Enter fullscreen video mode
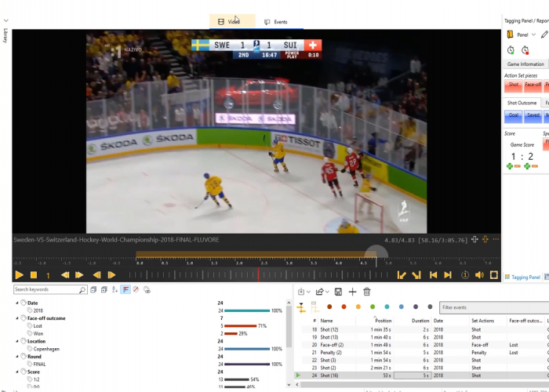549x392 pixels. click(493, 275)
